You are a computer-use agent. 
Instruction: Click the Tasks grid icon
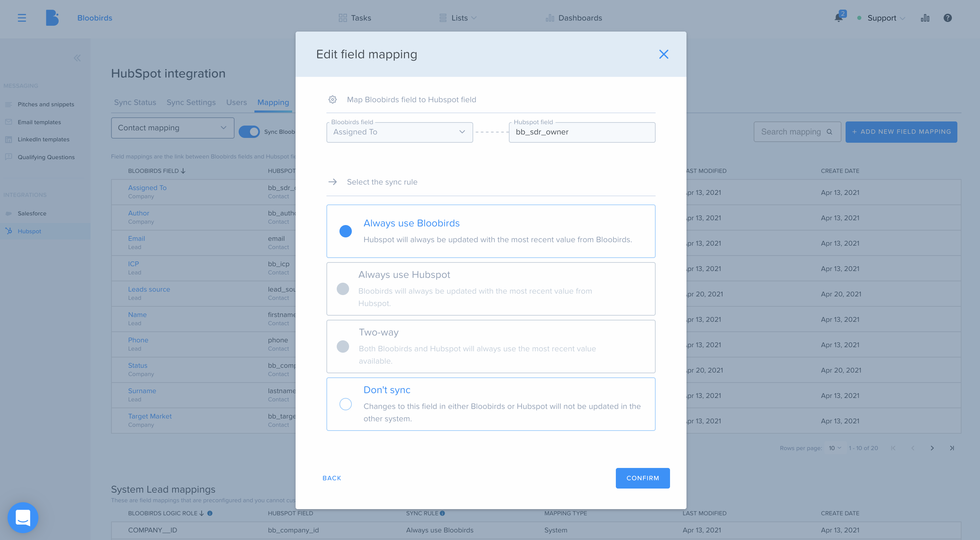pyautogui.click(x=343, y=18)
